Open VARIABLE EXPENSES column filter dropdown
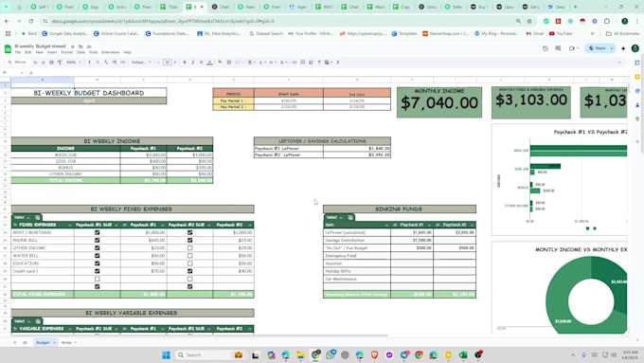Viewport: 644px width, 363px height. 69,329
